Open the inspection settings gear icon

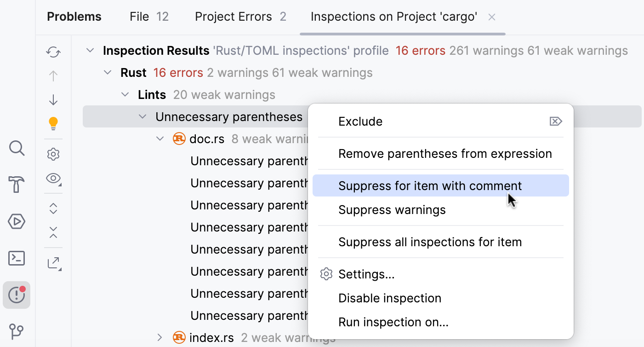[53, 154]
